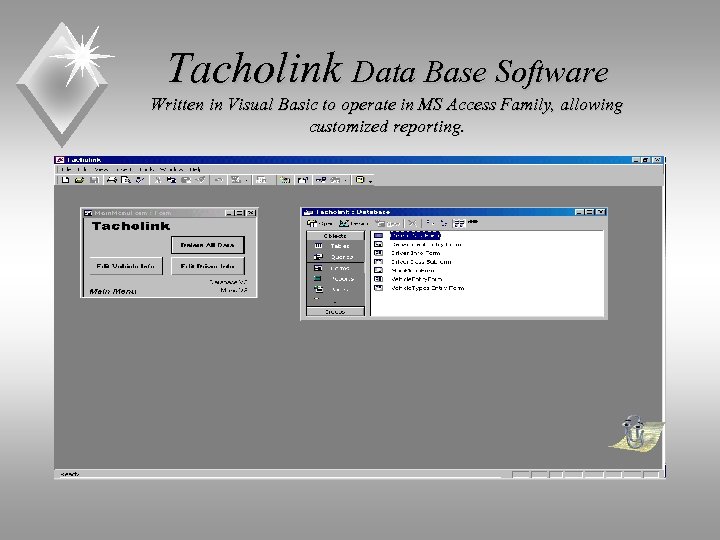Viewport: 720px width, 540px height.
Task: Open the OfficeLinks dropdown arrow
Action: (x=246, y=180)
